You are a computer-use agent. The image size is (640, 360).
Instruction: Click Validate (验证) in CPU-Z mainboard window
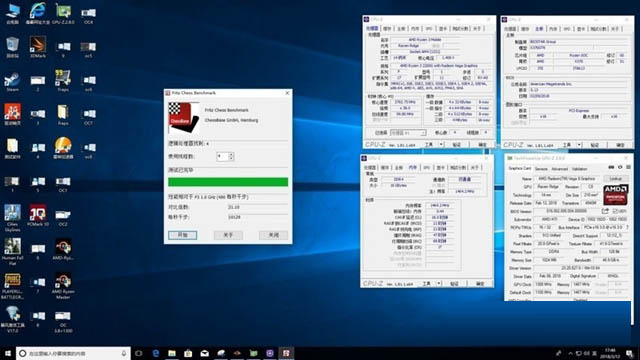594,145
